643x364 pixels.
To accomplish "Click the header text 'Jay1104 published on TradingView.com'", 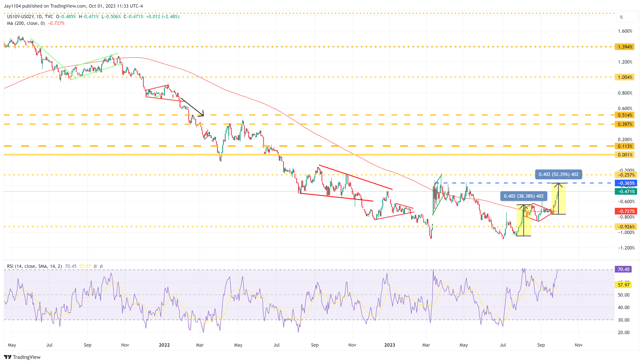I will coord(45,6).
